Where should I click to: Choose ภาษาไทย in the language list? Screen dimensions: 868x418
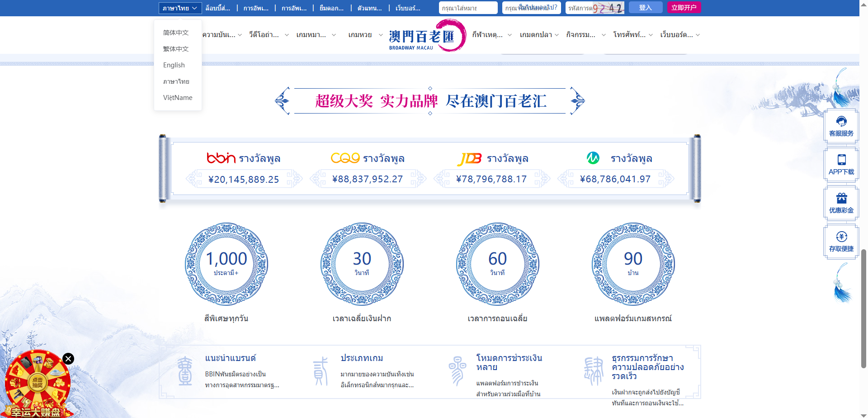click(176, 81)
